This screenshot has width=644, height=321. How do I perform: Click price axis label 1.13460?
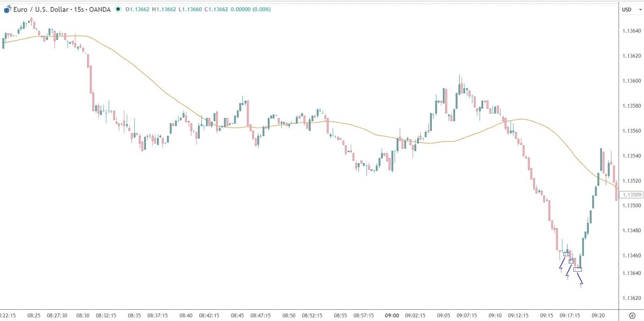click(x=632, y=255)
